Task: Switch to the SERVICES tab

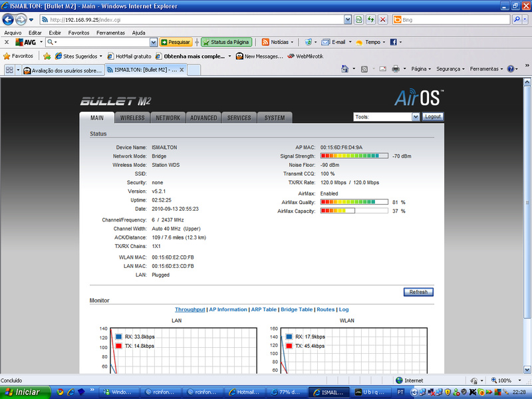Action: tap(239, 118)
